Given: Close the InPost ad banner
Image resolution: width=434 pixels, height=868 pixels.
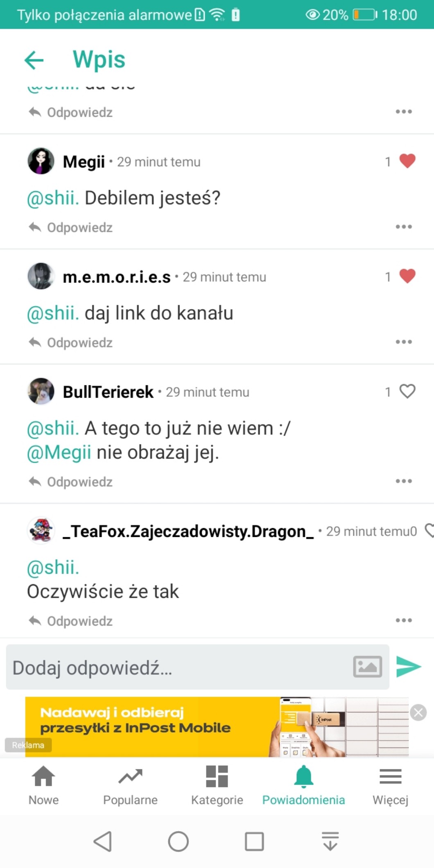Looking at the screenshot, I should point(418,712).
